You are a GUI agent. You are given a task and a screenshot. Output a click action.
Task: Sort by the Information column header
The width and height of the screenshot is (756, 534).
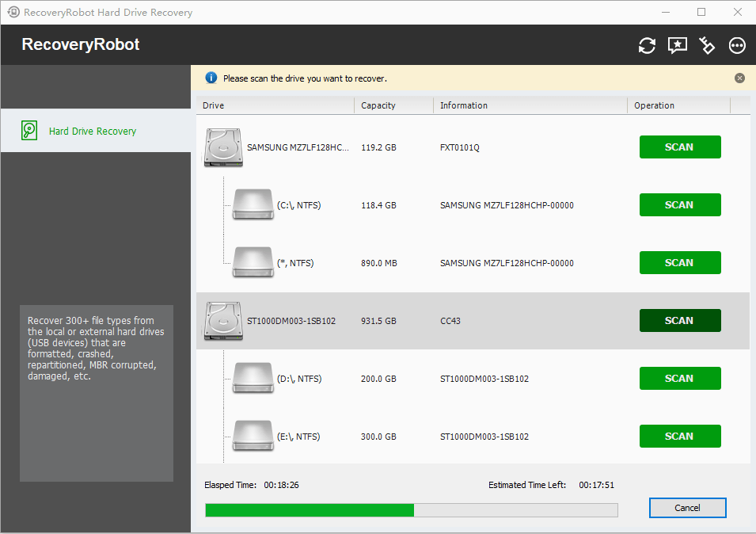click(530, 105)
